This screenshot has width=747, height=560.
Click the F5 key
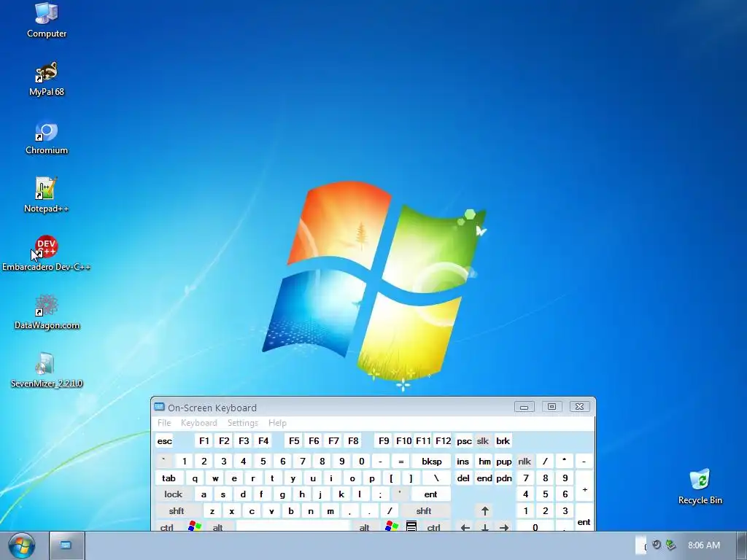[x=294, y=441]
